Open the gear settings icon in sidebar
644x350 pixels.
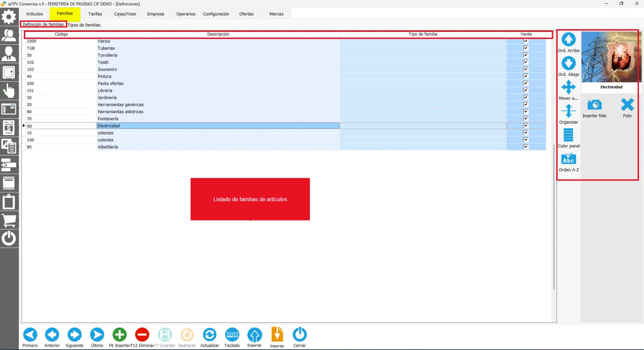coord(9,17)
